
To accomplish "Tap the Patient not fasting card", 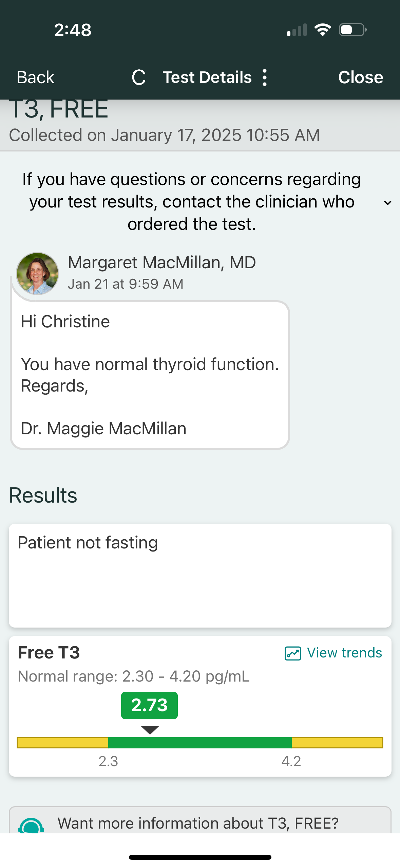I will (x=200, y=575).
